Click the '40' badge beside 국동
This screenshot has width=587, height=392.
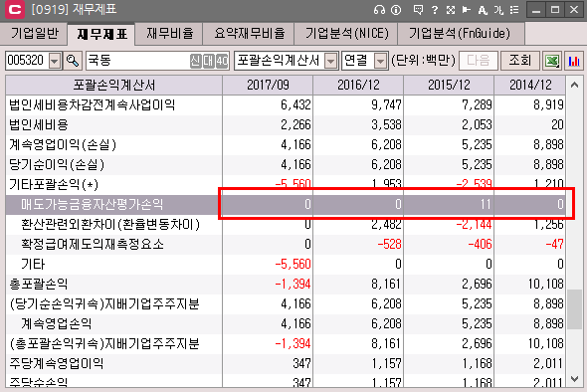coord(222,61)
